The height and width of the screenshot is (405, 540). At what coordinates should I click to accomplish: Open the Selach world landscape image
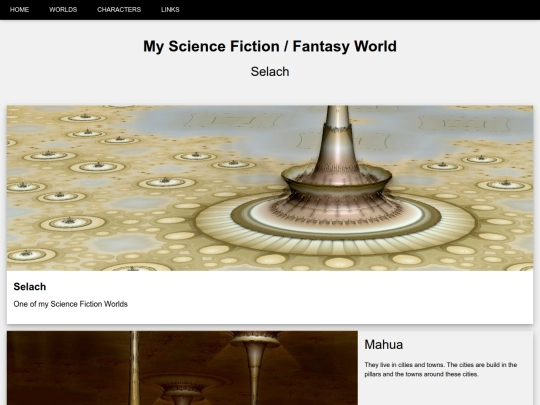pos(270,188)
